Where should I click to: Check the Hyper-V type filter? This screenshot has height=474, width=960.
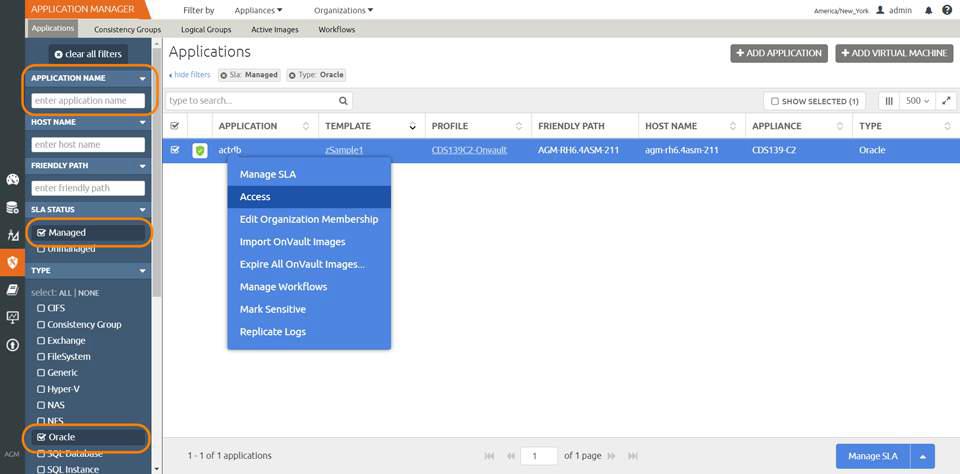41,389
